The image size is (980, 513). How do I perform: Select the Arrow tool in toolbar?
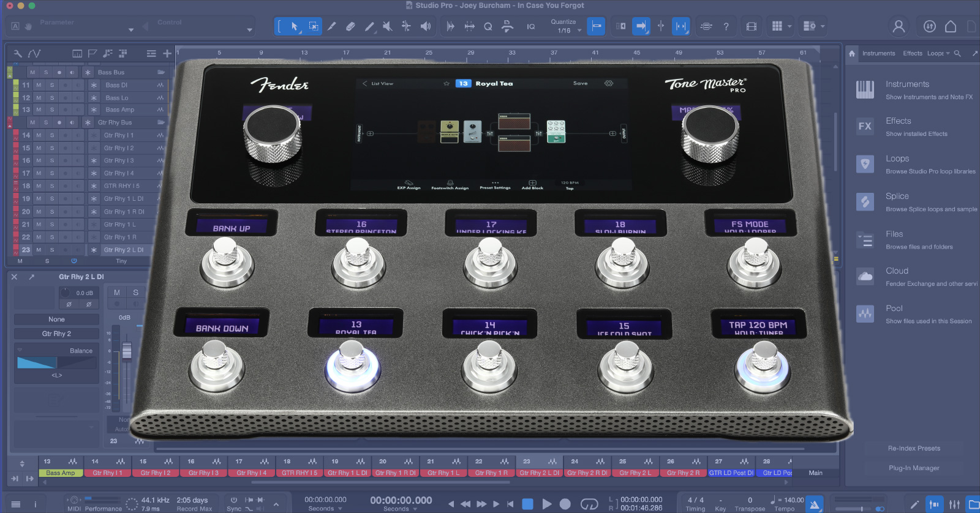point(295,26)
